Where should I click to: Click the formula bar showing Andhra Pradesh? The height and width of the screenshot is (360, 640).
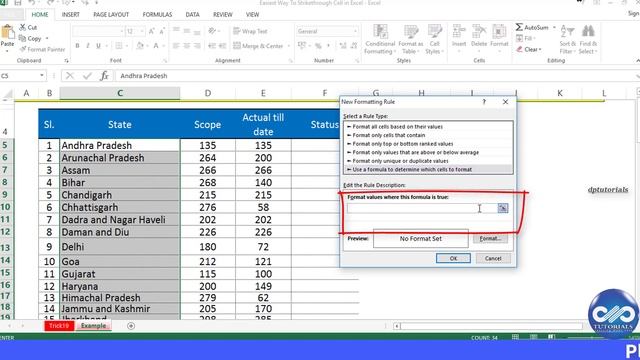[x=376, y=76]
